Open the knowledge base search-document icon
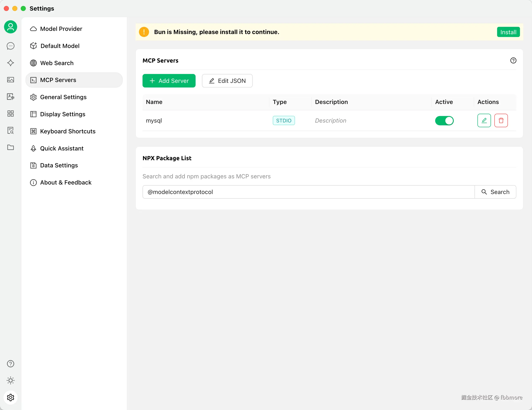532x410 pixels. coord(11,130)
